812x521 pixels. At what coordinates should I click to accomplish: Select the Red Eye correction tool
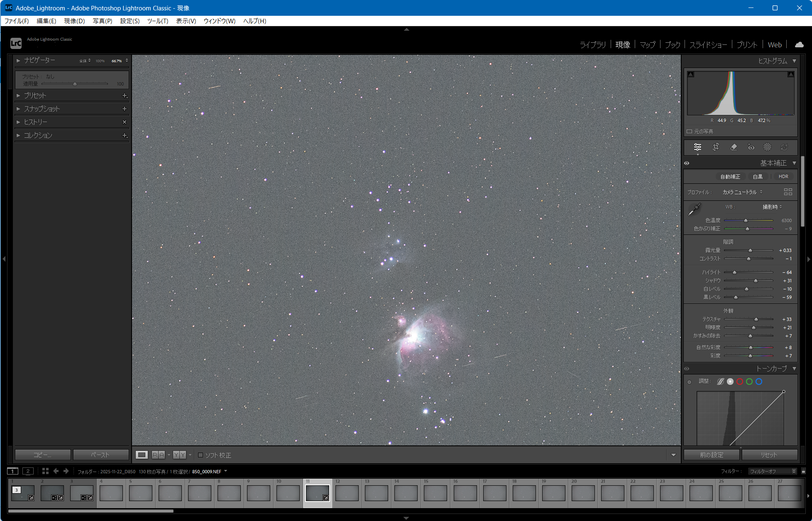[x=751, y=147]
